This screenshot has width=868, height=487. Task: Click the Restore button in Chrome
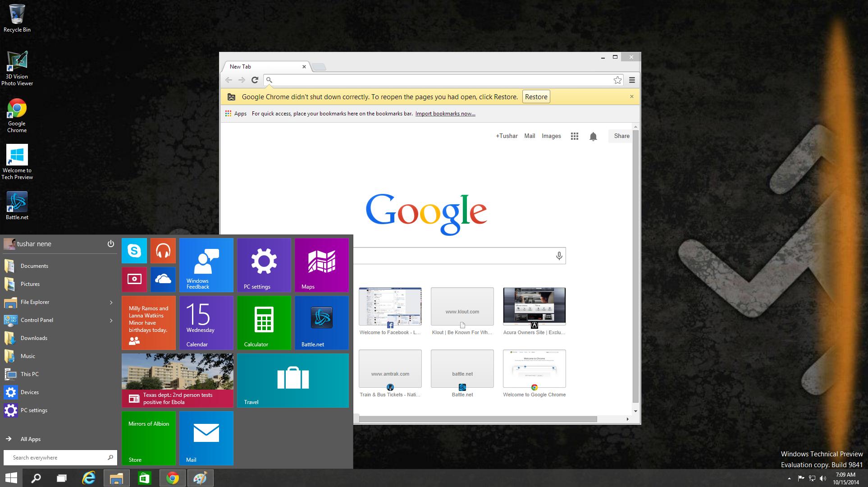point(536,97)
